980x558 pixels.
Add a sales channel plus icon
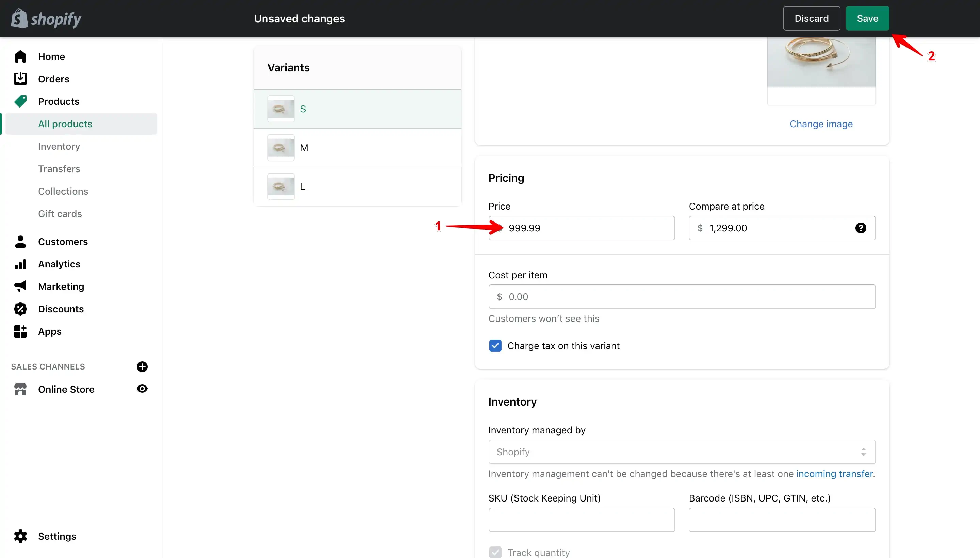142,367
